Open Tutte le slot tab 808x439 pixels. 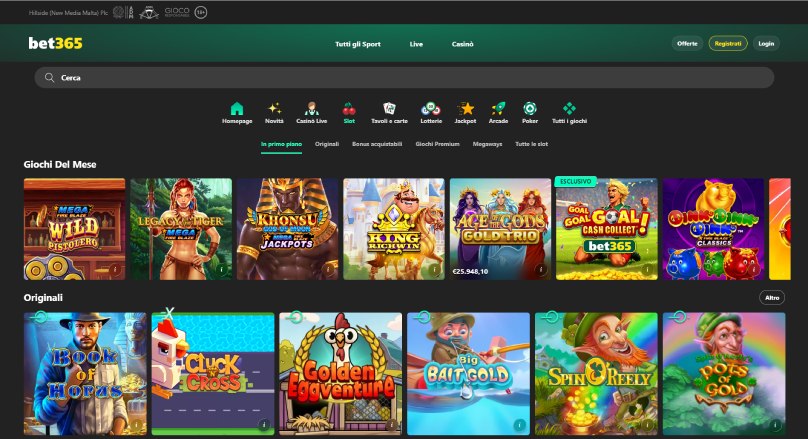(x=532, y=144)
